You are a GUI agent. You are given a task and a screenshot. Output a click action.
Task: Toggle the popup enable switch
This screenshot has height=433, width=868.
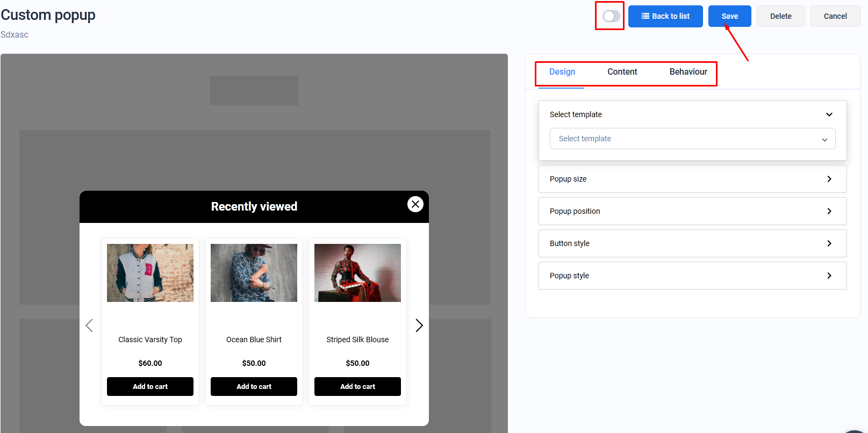(611, 16)
